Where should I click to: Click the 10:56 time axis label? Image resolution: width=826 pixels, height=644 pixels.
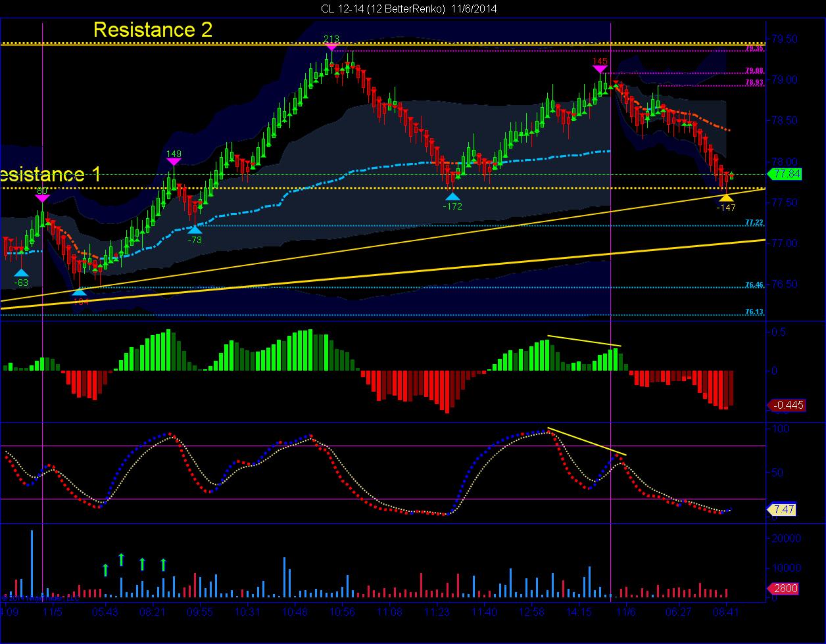[342, 612]
